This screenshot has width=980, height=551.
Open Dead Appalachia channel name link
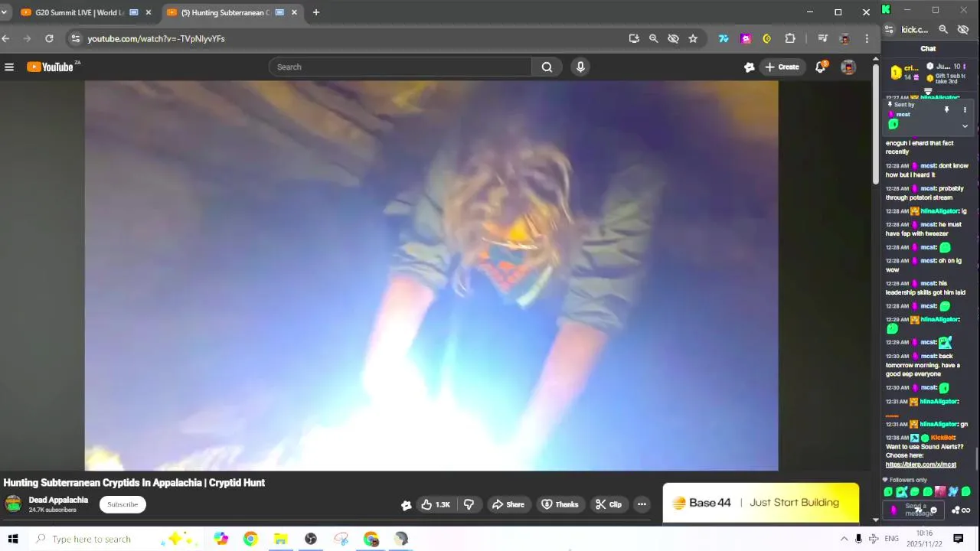pyautogui.click(x=58, y=500)
